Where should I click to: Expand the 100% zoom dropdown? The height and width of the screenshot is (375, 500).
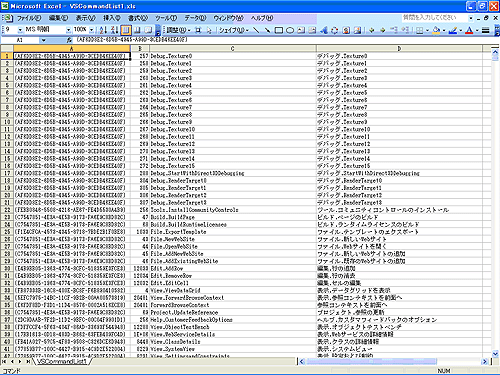91,30
